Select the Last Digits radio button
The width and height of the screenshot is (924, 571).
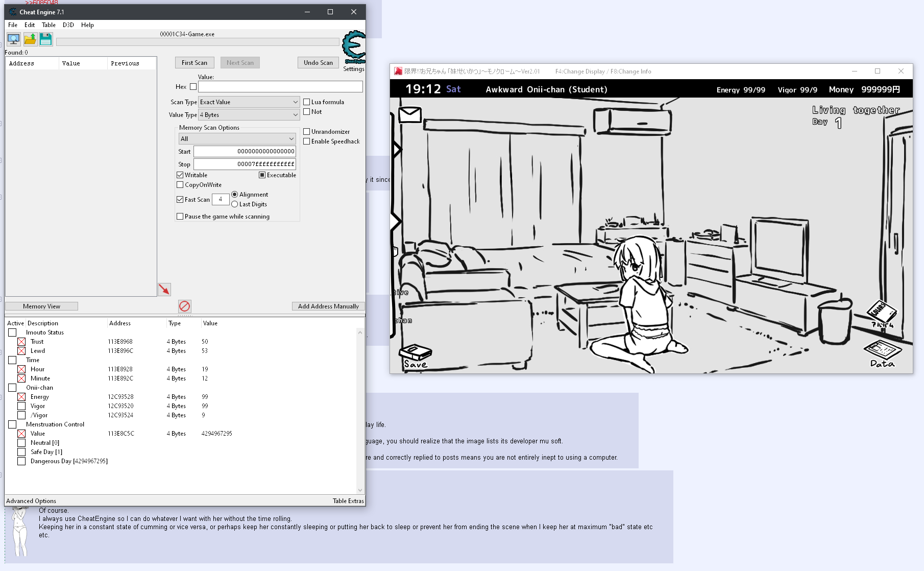pos(235,204)
